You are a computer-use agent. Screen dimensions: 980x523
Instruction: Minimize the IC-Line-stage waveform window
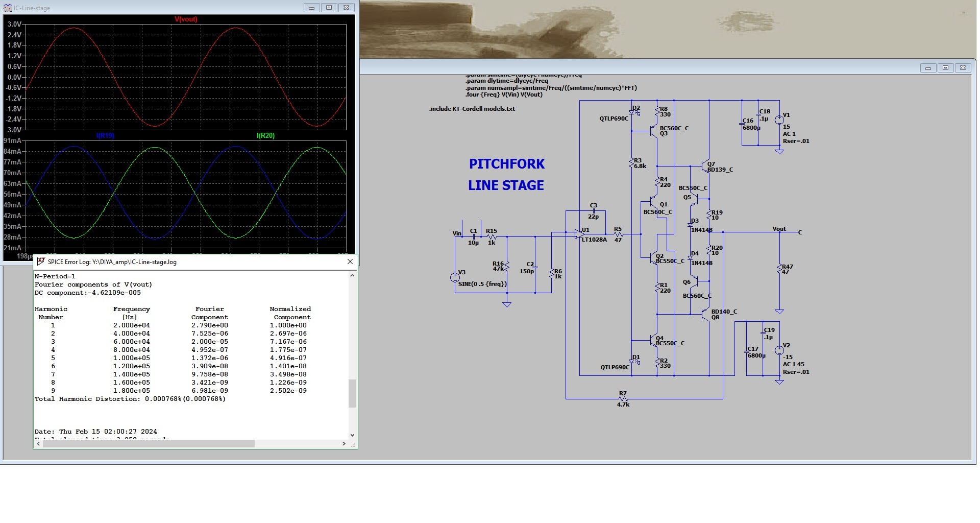(x=311, y=8)
